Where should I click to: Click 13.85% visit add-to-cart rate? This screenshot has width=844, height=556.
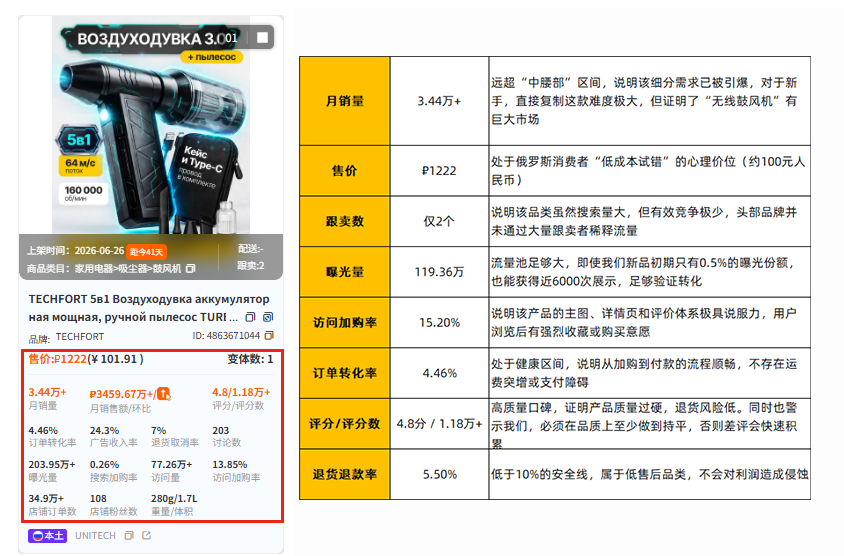tap(230, 464)
